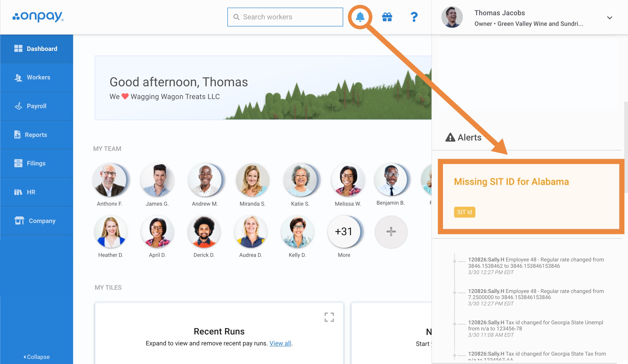
Task: Click the plus circle to add worker
Action: (x=391, y=232)
